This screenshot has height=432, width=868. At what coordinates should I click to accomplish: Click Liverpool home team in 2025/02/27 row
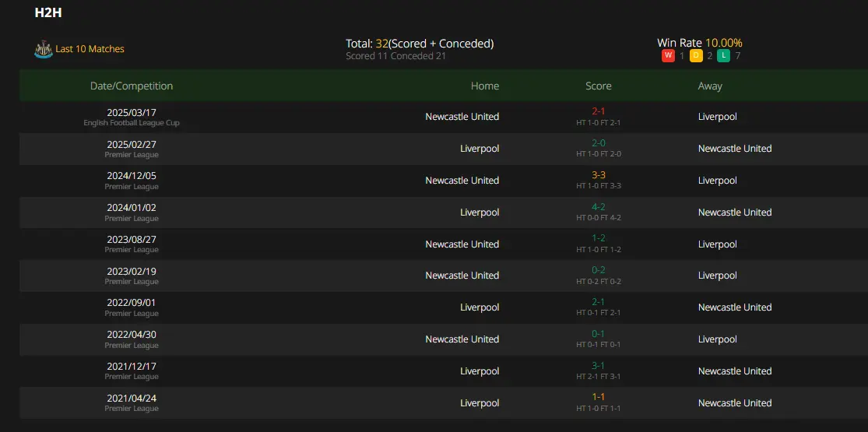click(x=480, y=149)
